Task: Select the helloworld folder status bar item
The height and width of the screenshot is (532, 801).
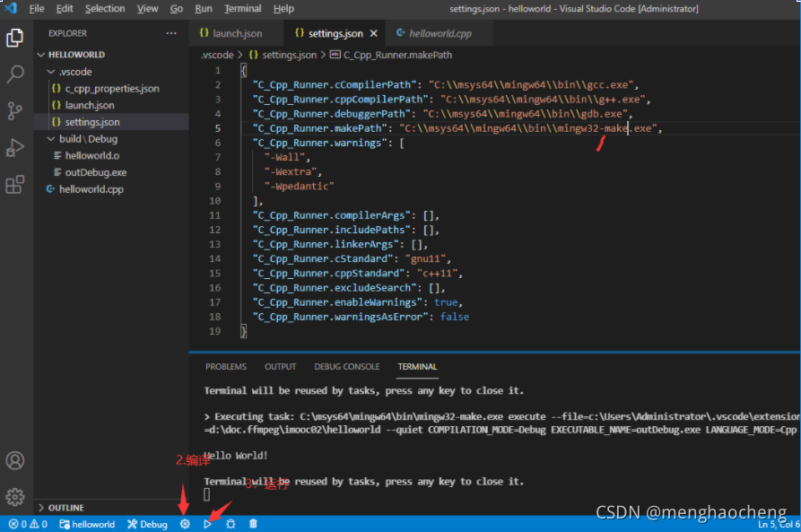Action: coord(87,524)
